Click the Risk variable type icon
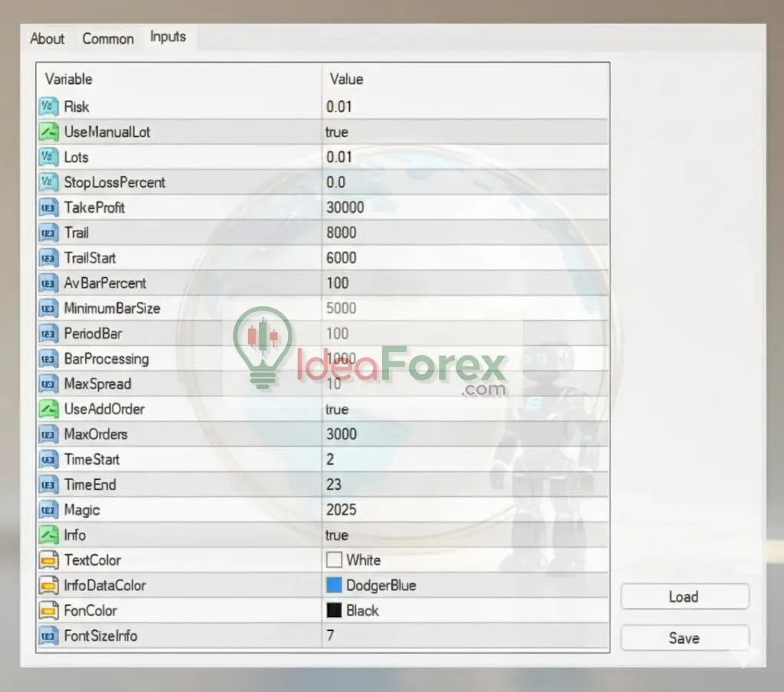 point(49,106)
